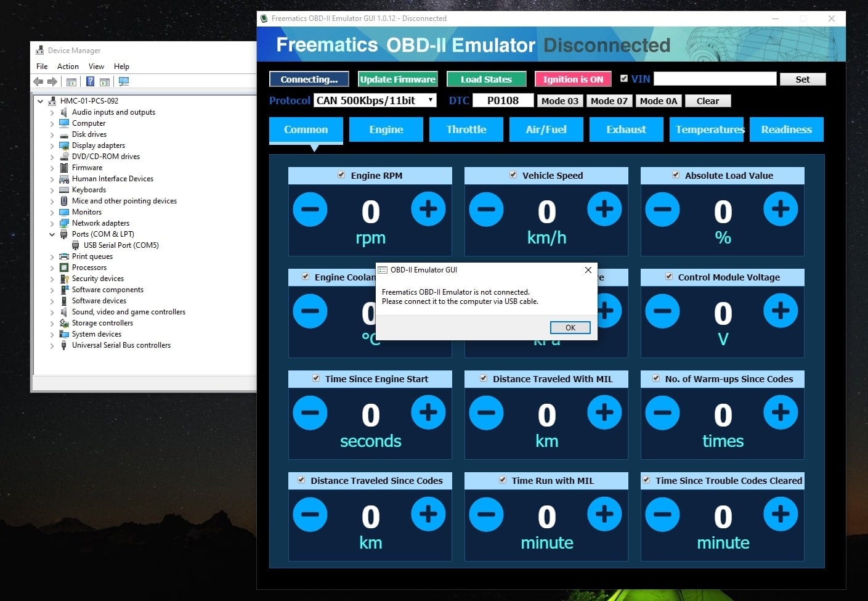Increase Engine RPM with plus button
The height and width of the screenshot is (601, 868).
[x=428, y=209]
